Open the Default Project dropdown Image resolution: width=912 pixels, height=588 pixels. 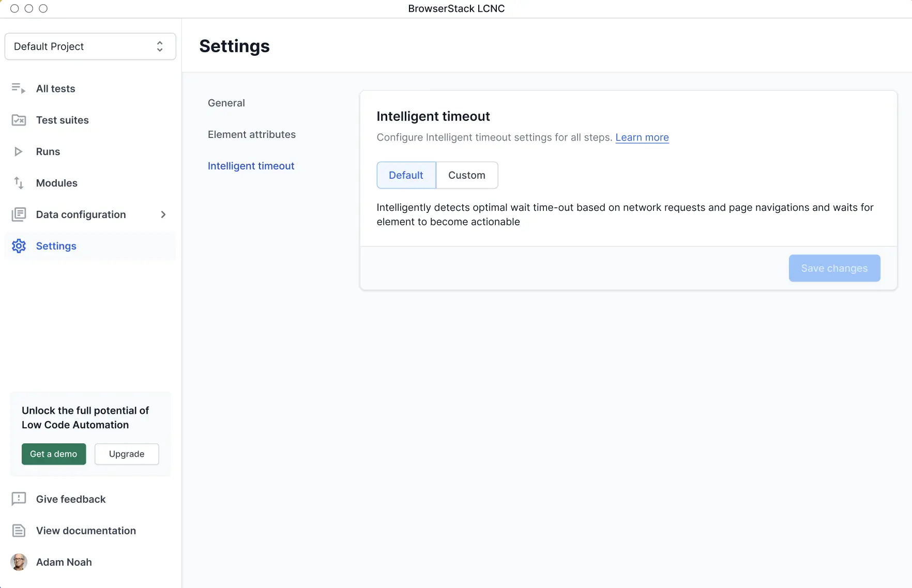[x=90, y=47]
